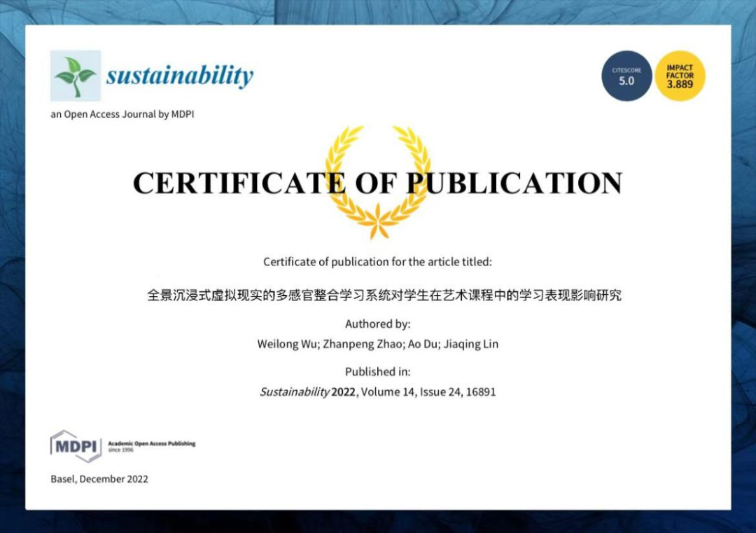Image resolution: width=756 pixels, height=533 pixels.
Task: Select the "sustainability" journal name wordmark
Action: (179, 76)
